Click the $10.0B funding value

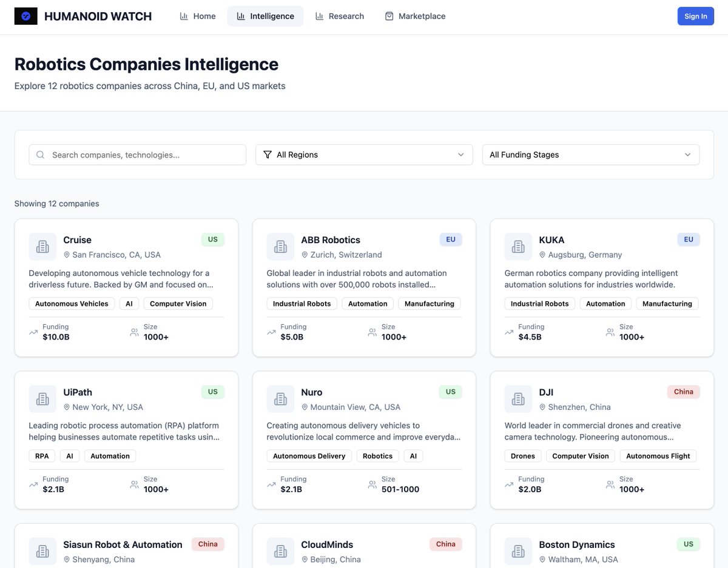tap(56, 337)
